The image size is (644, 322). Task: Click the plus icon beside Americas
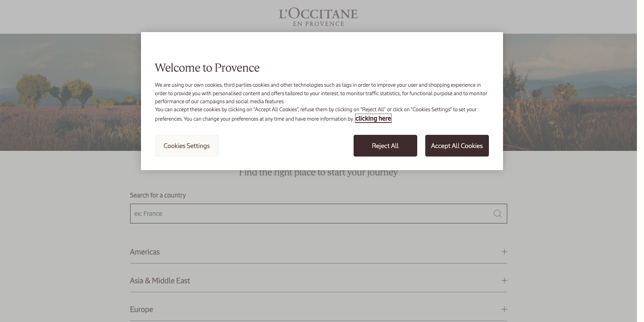click(504, 252)
